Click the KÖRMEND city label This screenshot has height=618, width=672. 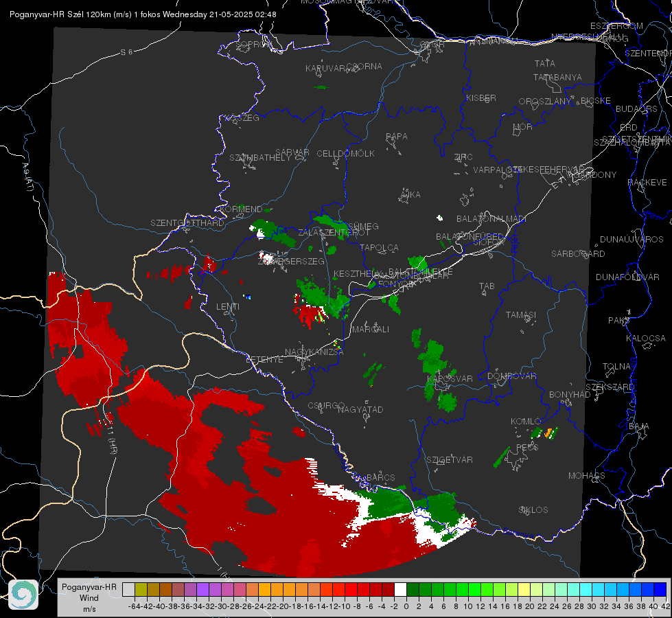click(242, 209)
